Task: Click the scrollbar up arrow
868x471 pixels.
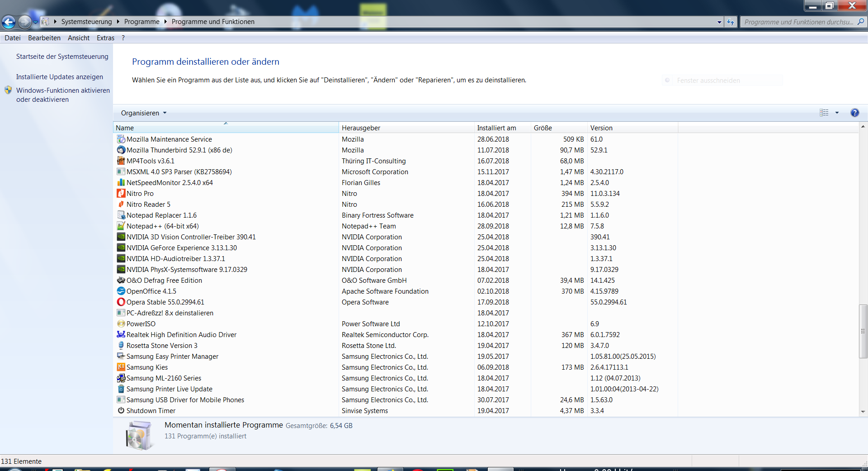Action: pos(863,127)
